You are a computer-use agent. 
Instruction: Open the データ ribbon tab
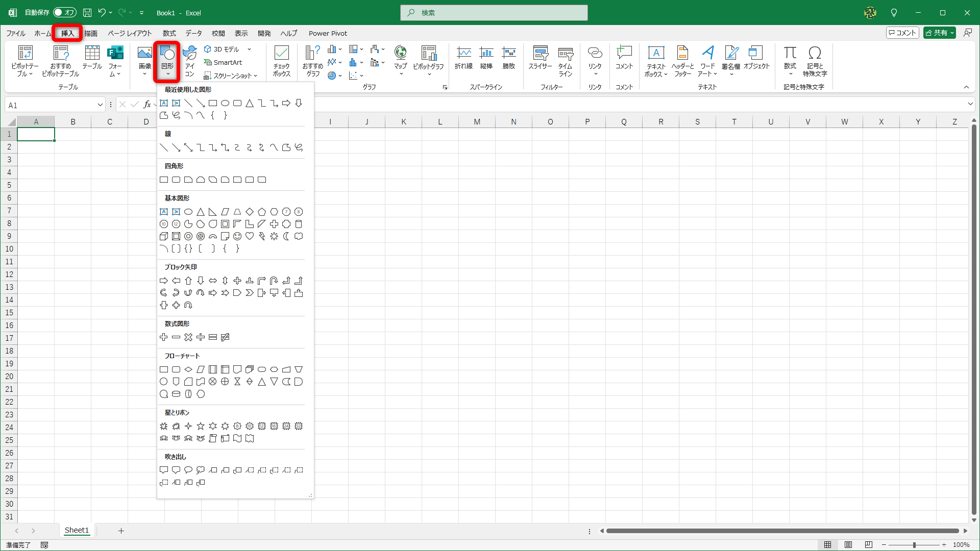tap(193, 33)
